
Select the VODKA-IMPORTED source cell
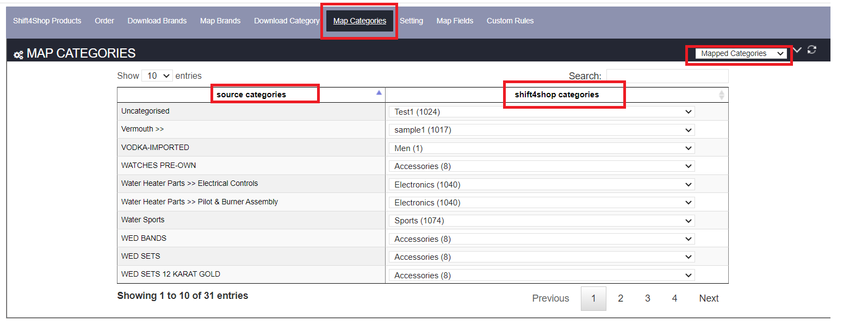[251, 147]
